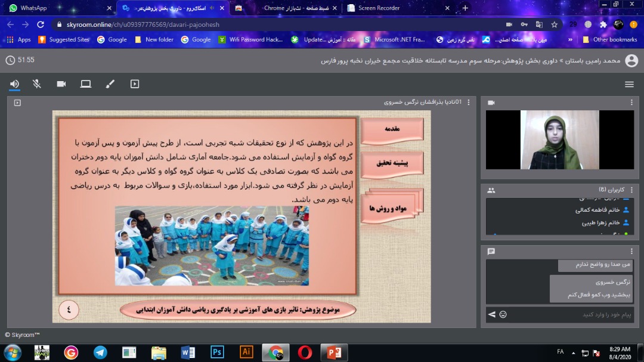644x362 pixels.
Task: Show hidden system tray icons
Action: (x=574, y=352)
